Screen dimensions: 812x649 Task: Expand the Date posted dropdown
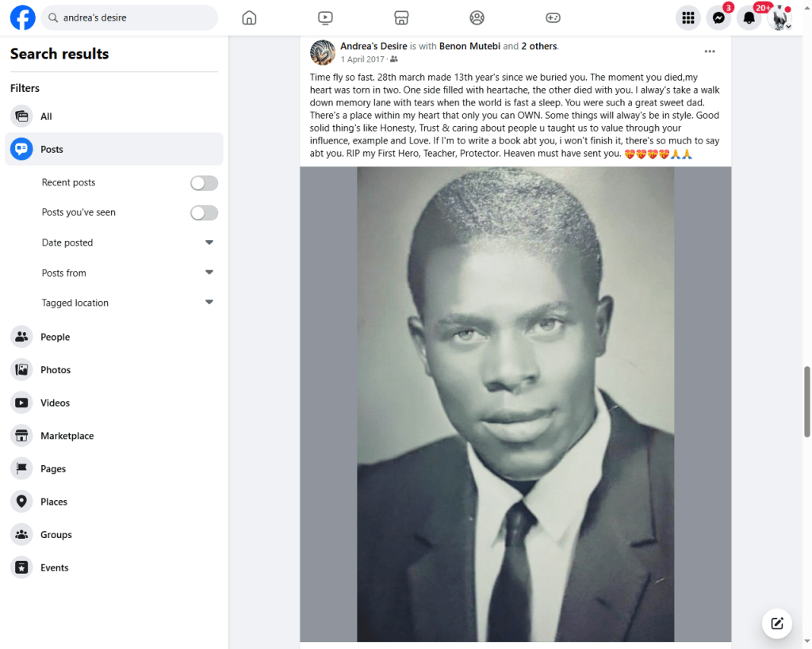(209, 242)
